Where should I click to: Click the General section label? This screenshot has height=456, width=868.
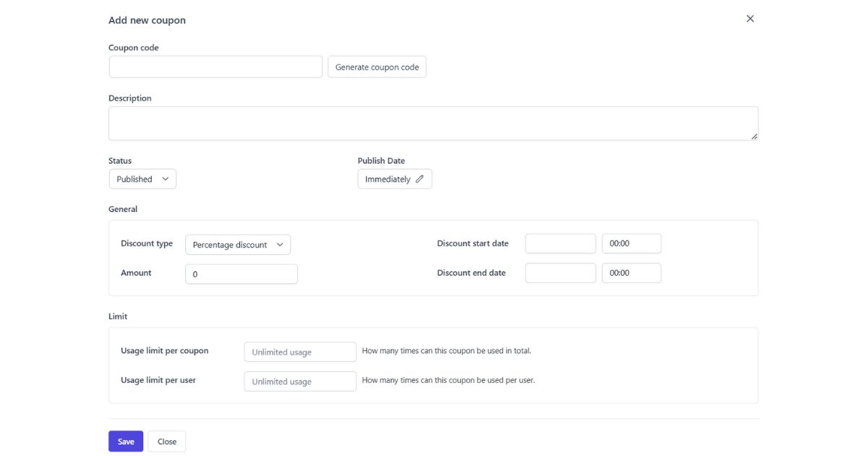pyautogui.click(x=122, y=208)
